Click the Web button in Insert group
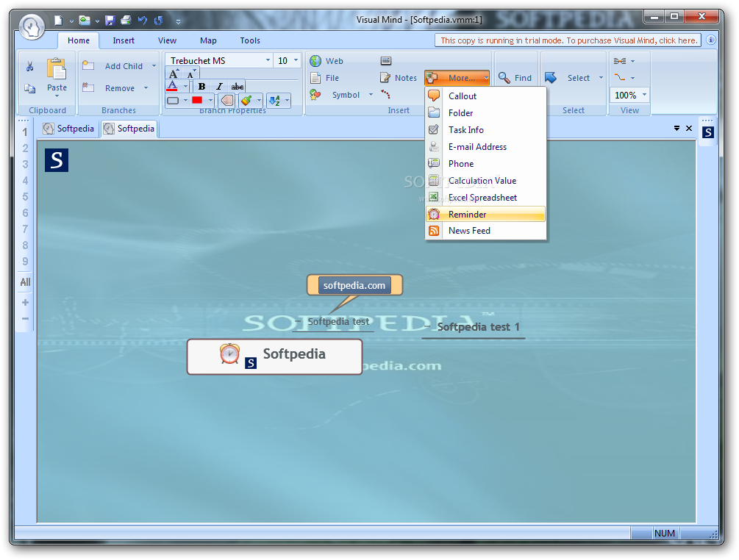 point(326,61)
